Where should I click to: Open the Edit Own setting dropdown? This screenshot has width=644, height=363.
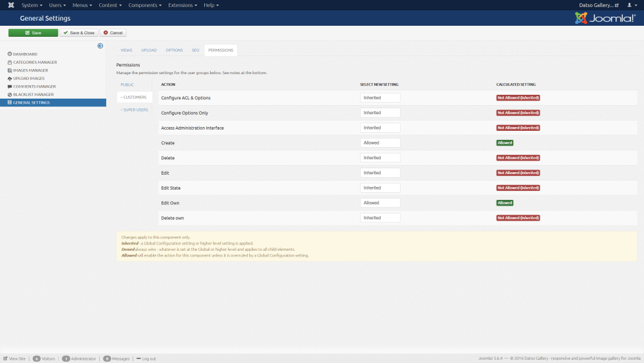tap(380, 203)
